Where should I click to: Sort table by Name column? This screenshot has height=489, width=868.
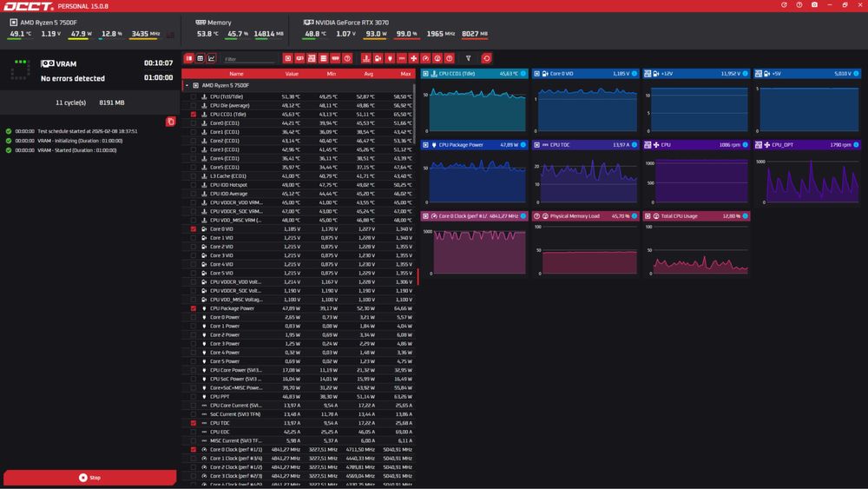coord(236,74)
